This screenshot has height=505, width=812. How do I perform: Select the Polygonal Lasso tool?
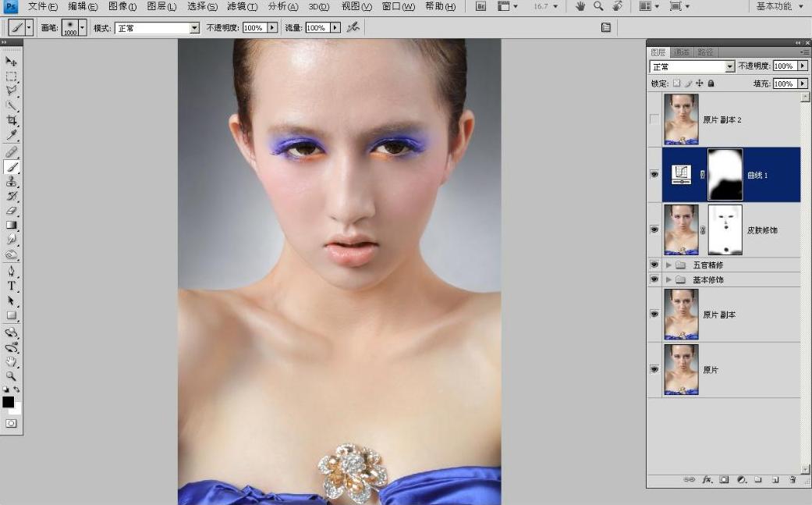coord(11,91)
